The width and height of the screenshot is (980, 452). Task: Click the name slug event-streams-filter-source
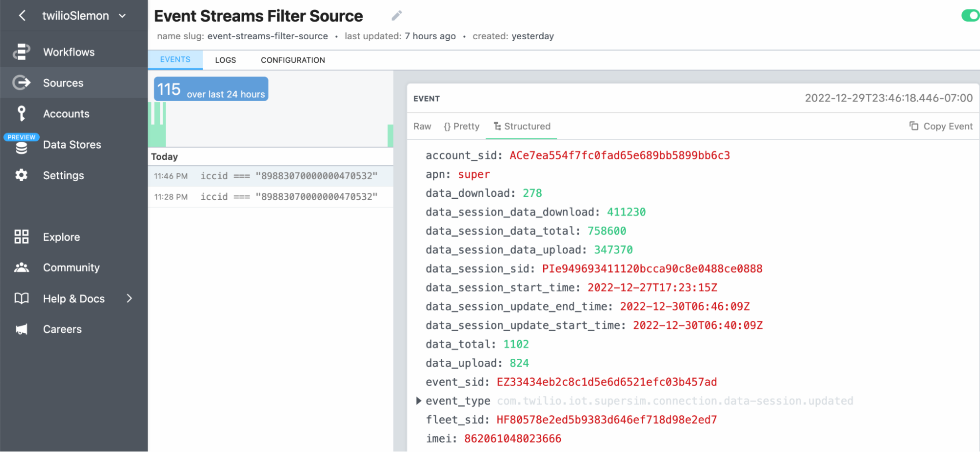coord(268,36)
